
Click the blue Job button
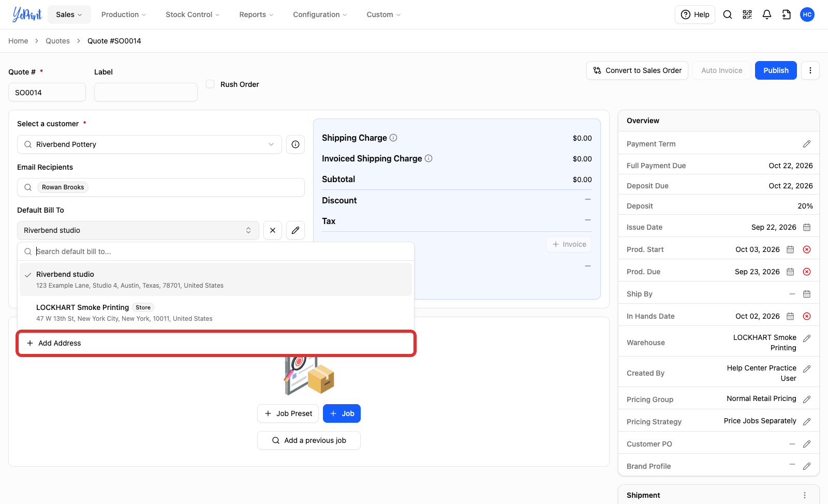point(342,413)
